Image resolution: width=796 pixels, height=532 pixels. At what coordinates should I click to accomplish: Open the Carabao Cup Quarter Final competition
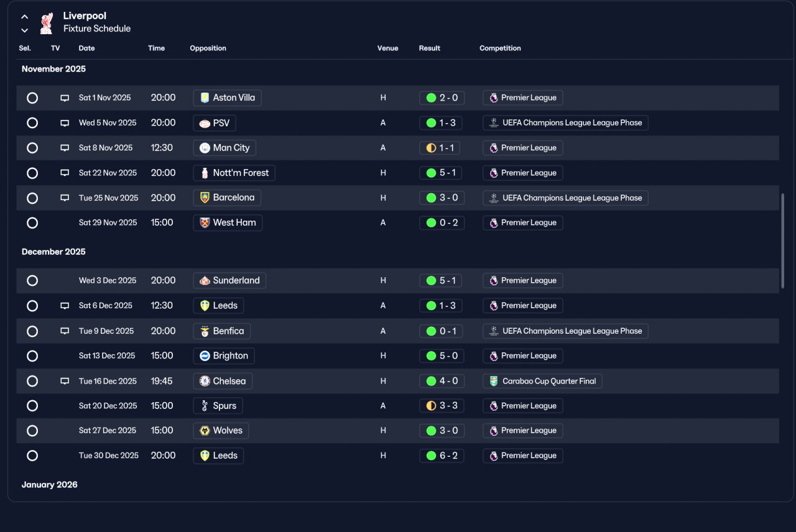(x=542, y=381)
